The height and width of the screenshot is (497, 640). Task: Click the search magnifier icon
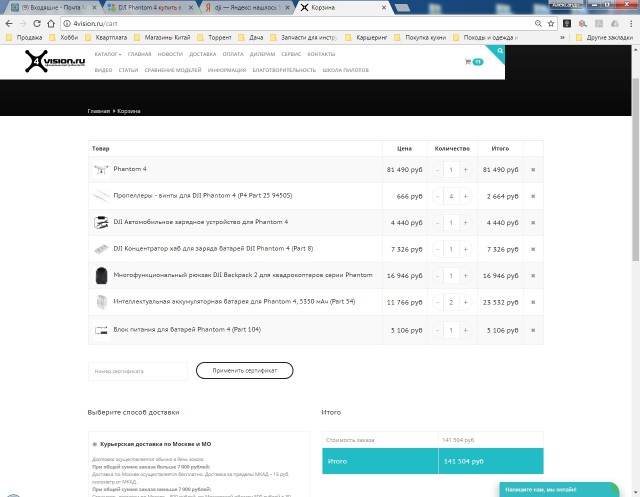pyautogui.click(x=500, y=50)
